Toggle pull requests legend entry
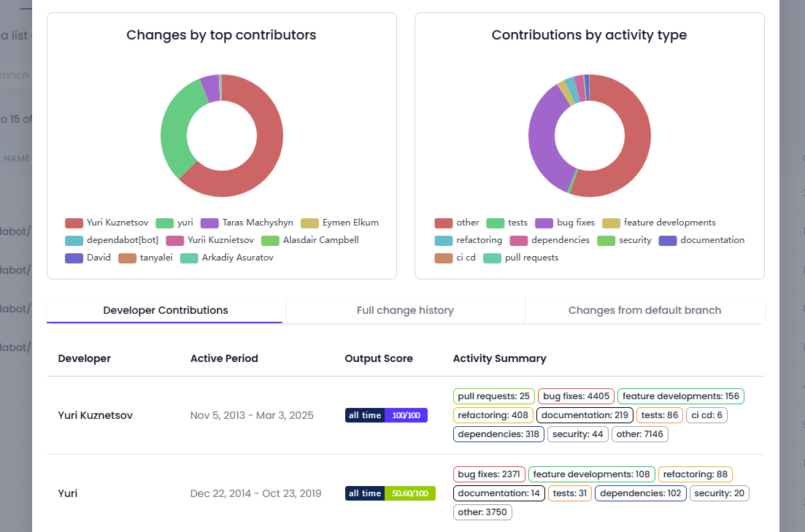The width and height of the screenshot is (805, 532). [520, 258]
